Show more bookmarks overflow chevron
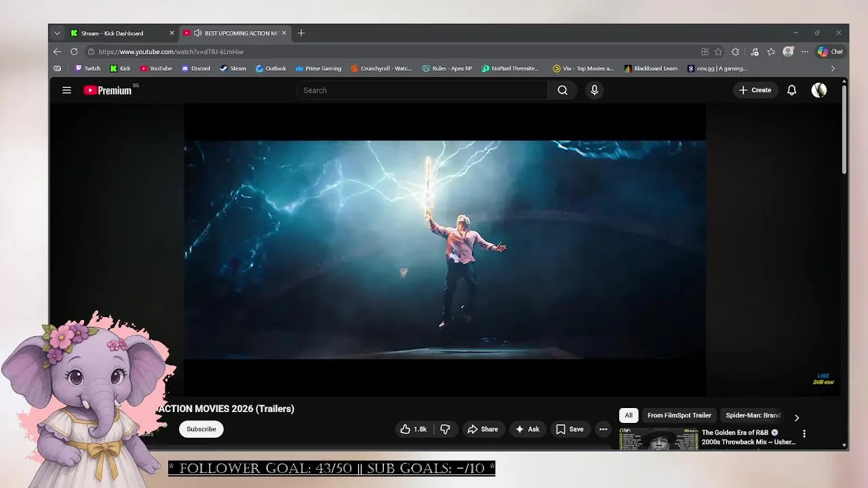Viewport: 868px width, 488px height. pyautogui.click(x=833, y=68)
